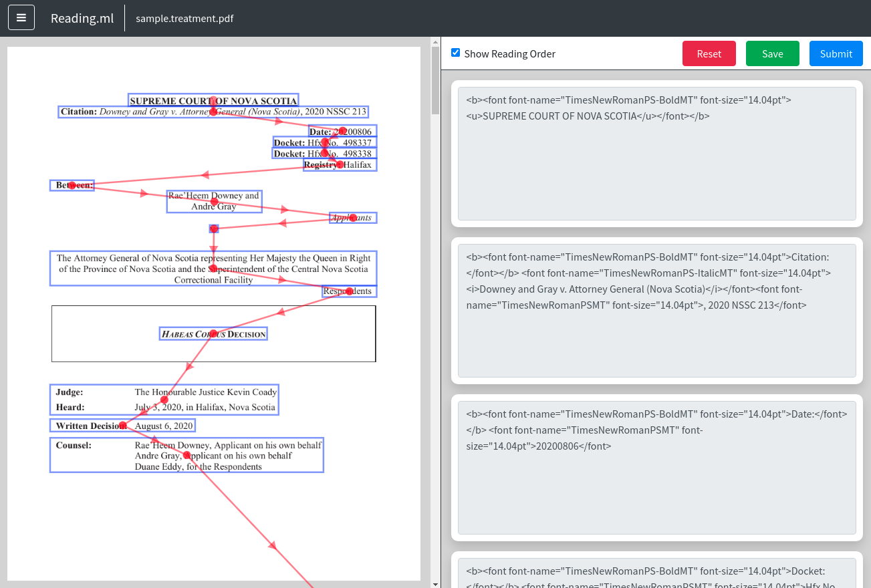Select the Counsel block

point(186,455)
